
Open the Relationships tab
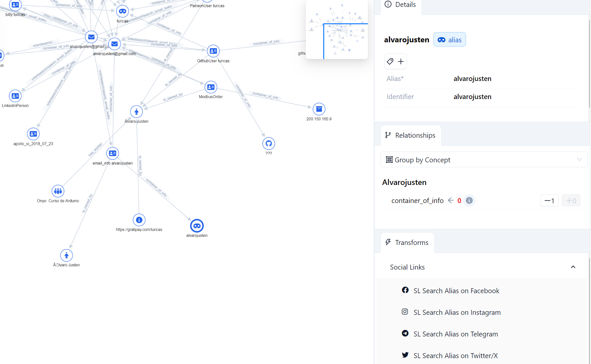pyautogui.click(x=411, y=135)
